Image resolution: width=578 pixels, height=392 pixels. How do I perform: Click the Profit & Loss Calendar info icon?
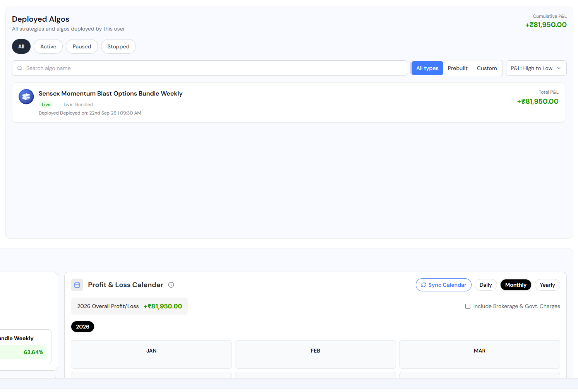pos(171,285)
